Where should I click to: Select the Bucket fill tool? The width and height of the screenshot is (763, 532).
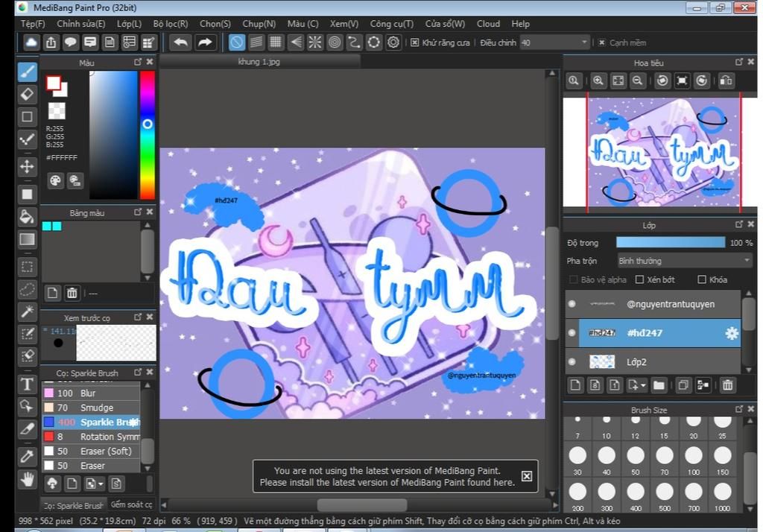coord(28,217)
